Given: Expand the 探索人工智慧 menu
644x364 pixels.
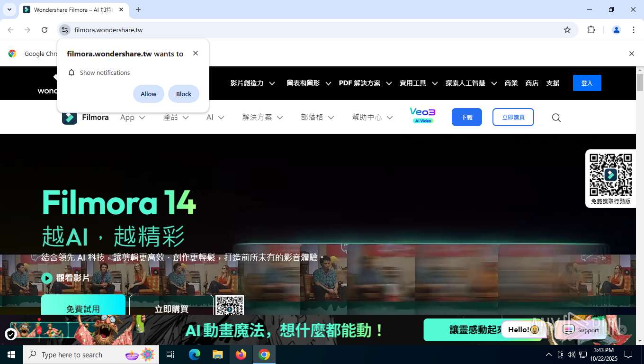Looking at the screenshot, I should point(471,83).
